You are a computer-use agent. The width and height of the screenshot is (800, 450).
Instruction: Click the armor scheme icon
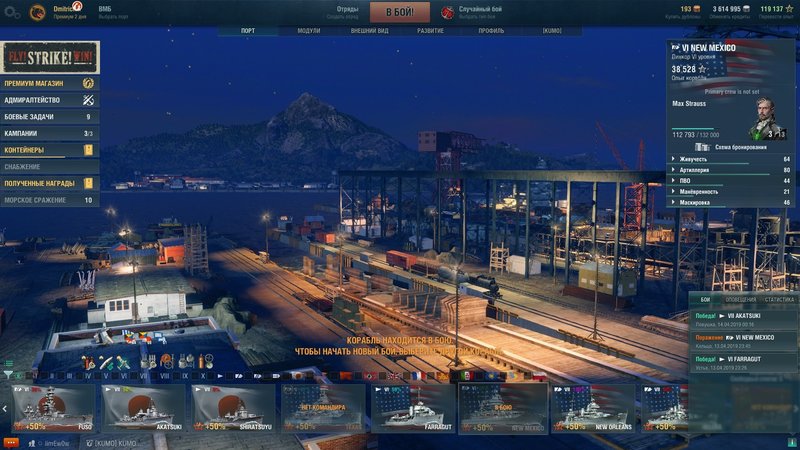click(702, 147)
